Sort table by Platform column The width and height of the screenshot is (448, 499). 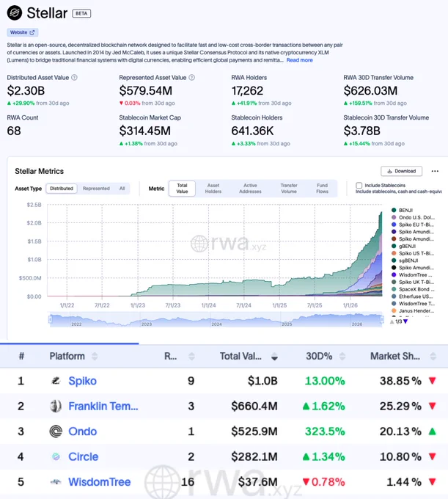95,356
